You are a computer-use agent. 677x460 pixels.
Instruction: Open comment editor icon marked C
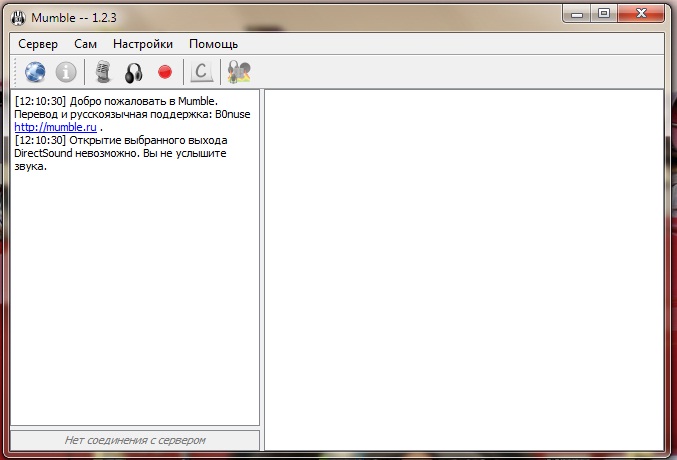[x=202, y=72]
